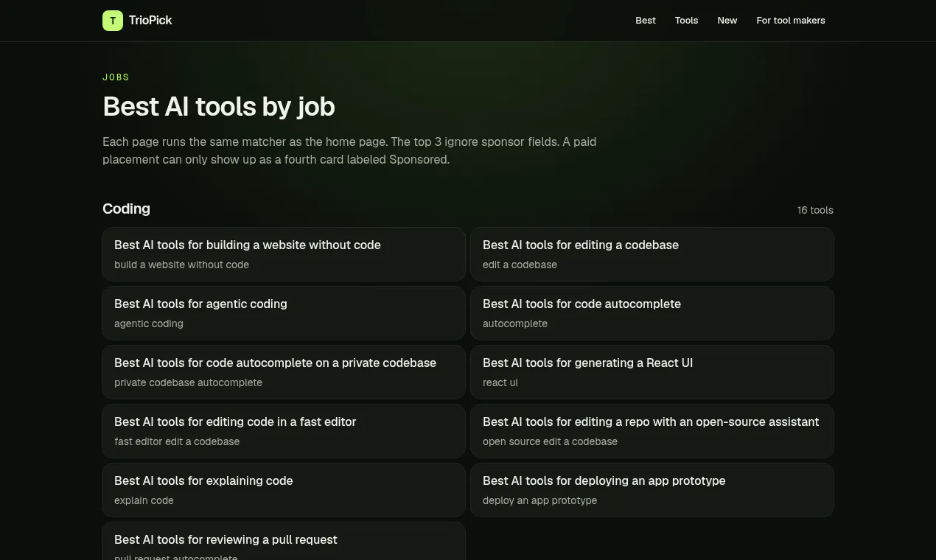Open Best AI tools for code autocomplete card
Screen dimensions: 936x560
click(x=652, y=313)
